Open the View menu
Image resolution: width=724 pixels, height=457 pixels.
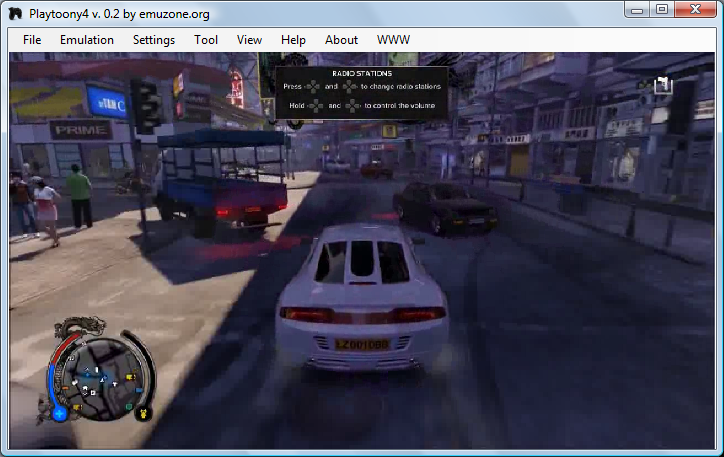pos(249,40)
